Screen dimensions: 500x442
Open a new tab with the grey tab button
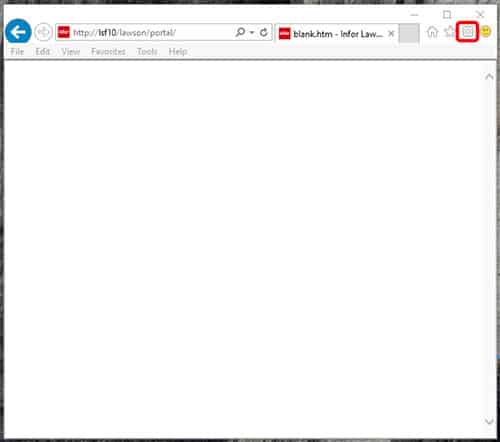(x=409, y=33)
